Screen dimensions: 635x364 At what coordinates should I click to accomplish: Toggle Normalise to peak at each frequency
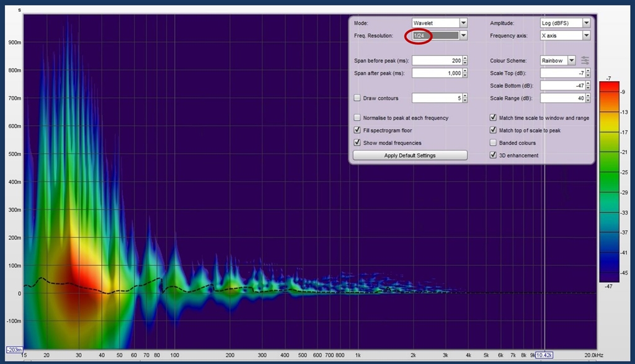[x=357, y=118]
